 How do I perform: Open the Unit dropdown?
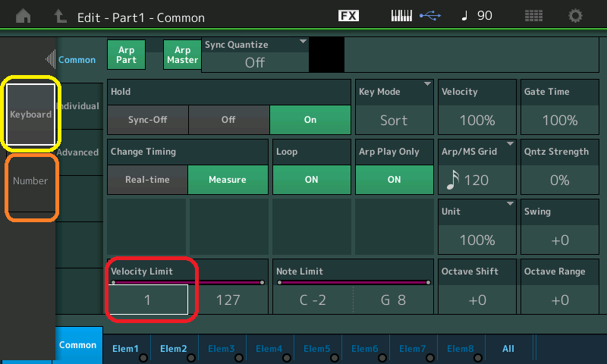477,227
